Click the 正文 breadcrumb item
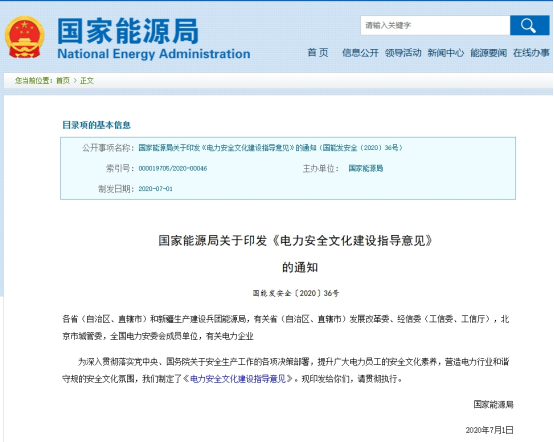 [87, 81]
